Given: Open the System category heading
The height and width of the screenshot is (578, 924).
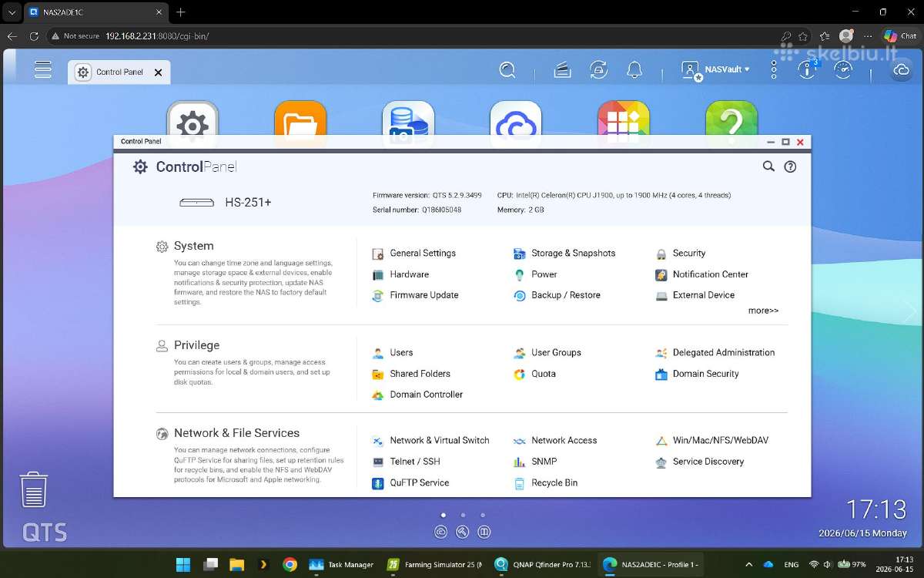Looking at the screenshot, I should pos(193,246).
